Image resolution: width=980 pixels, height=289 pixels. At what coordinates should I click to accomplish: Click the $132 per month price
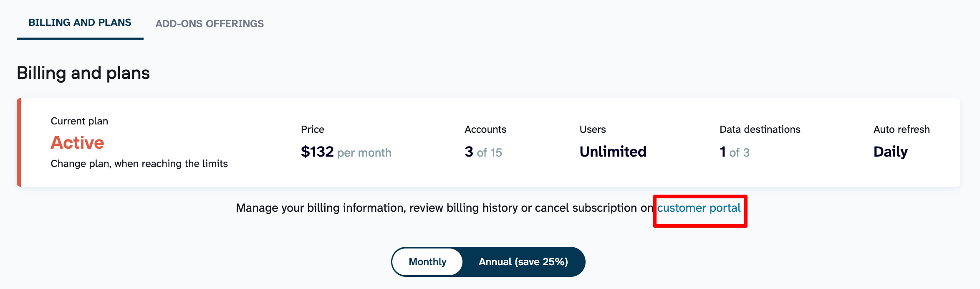coord(346,152)
